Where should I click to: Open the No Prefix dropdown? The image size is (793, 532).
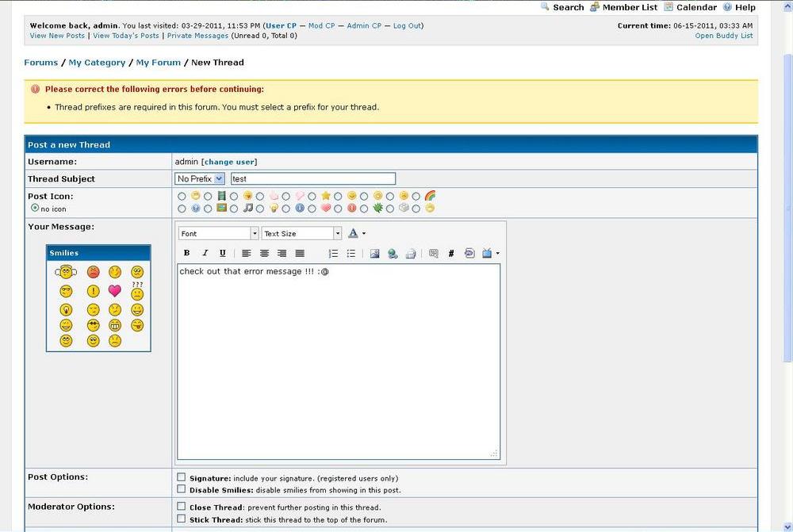click(x=200, y=179)
